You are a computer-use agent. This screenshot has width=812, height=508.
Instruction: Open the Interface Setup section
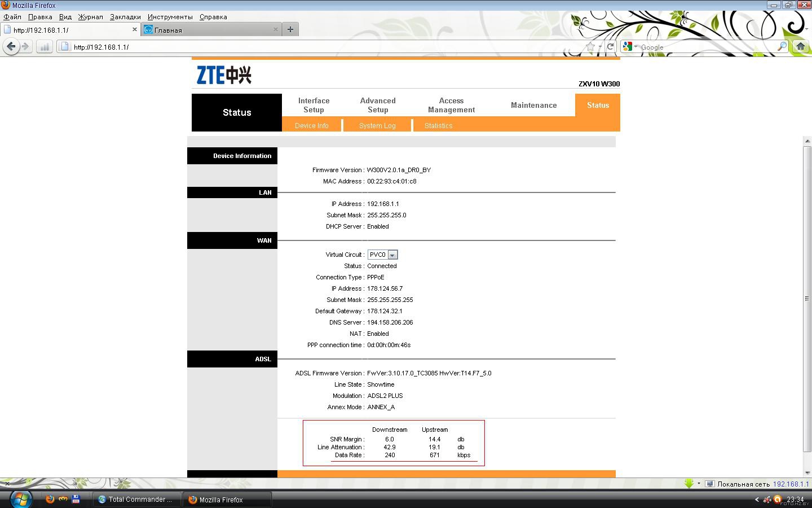(x=314, y=105)
